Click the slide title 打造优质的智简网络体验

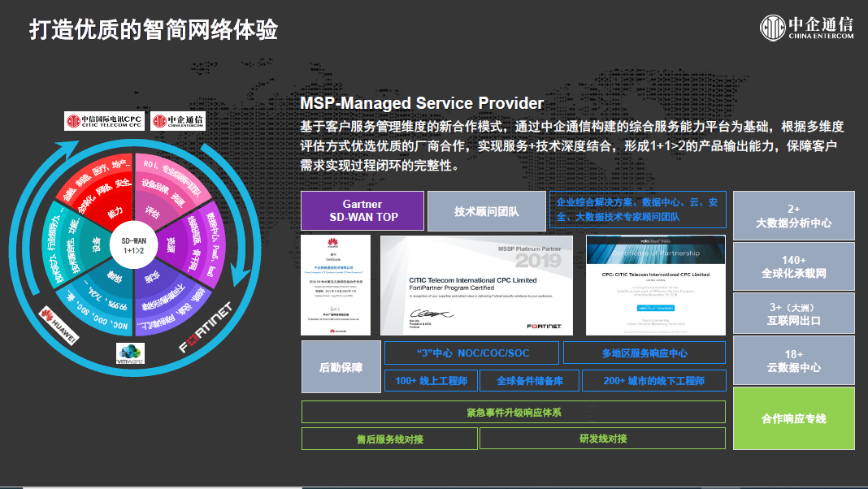coord(154,29)
